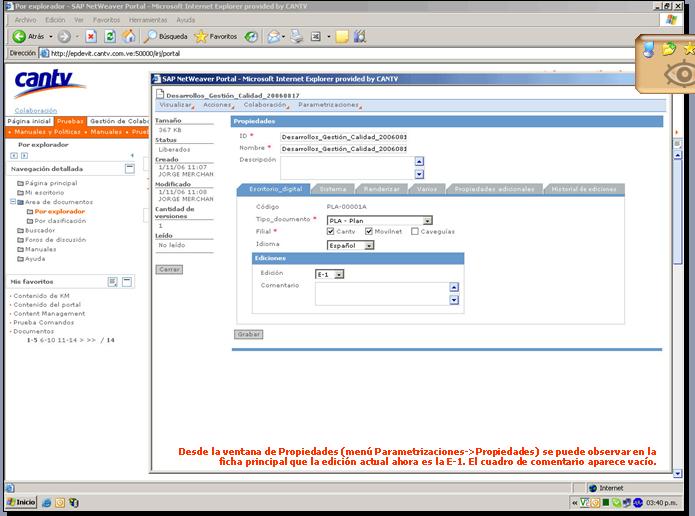Viewport: 695px width, 516px height.
Task: Open the Archivo menu in Internet Explorer
Action: (25, 20)
